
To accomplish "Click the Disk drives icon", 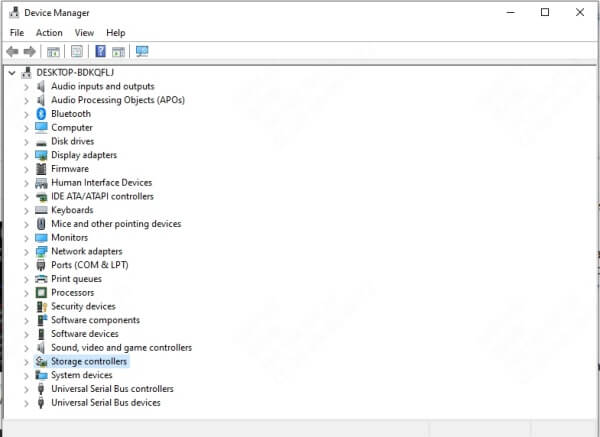I will click(x=41, y=143).
